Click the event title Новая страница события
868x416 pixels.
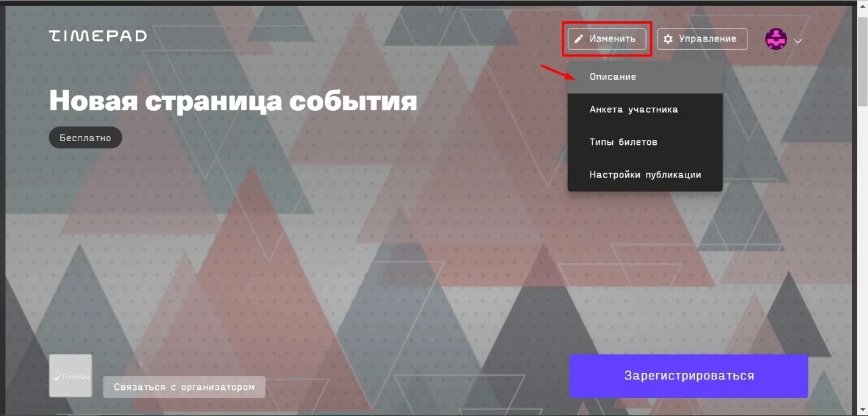pos(233,100)
